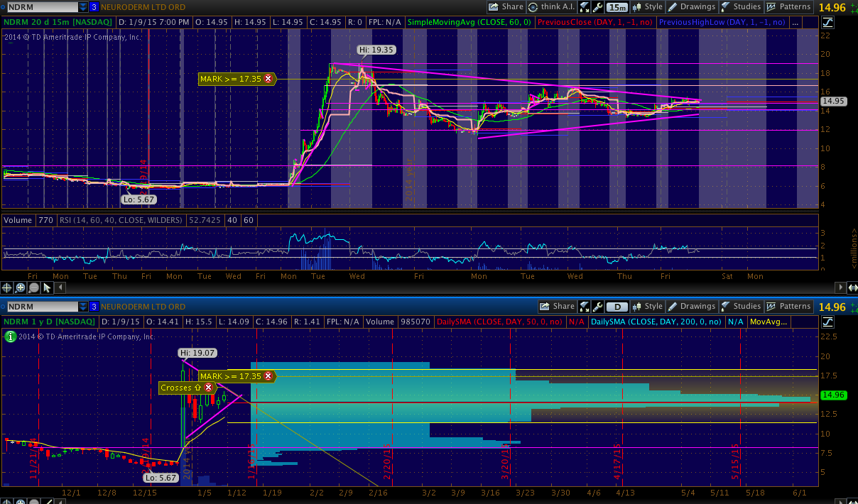The height and width of the screenshot is (504, 858).
Task: Dismiss the Crosses alert label on lower chart
Action: coord(208,388)
